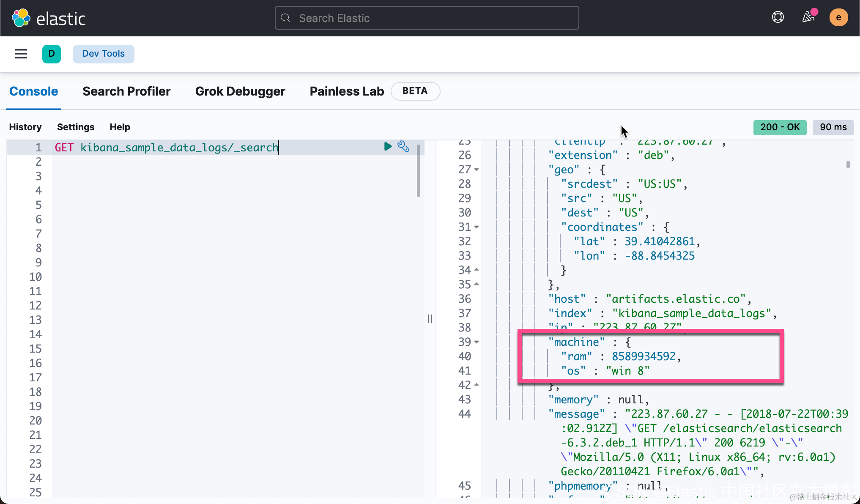Run the request with the play icon
The width and height of the screenshot is (860, 504).
387,146
